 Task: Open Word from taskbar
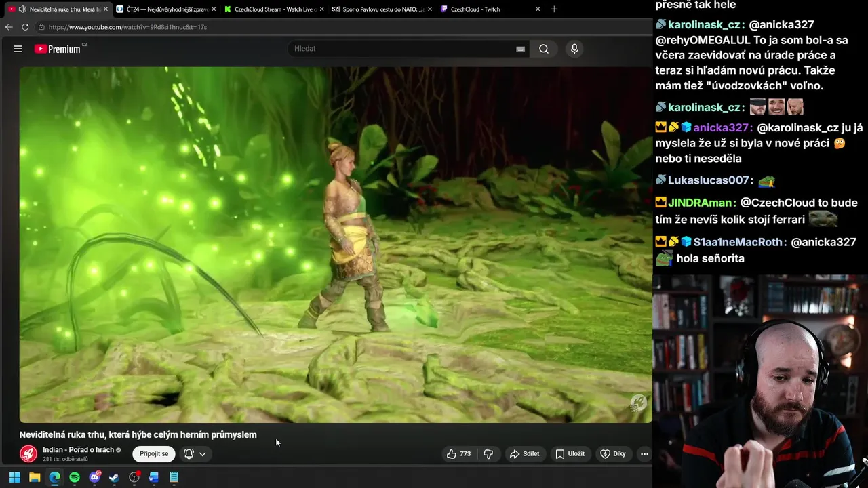[154, 477]
